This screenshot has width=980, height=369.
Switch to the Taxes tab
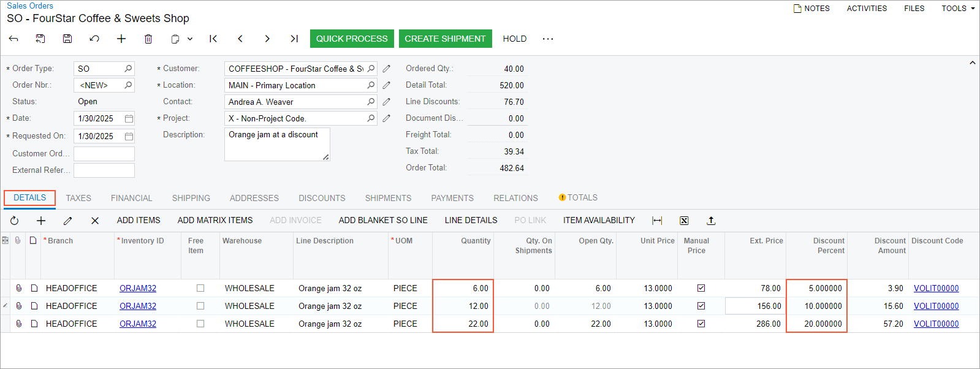(x=78, y=198)
